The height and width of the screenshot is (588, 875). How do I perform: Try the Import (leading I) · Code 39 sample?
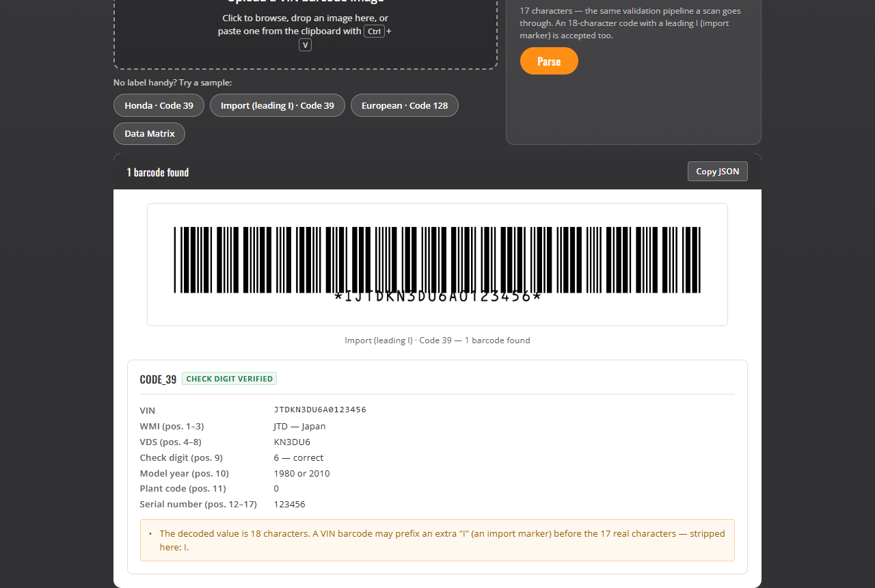(278, 105)
